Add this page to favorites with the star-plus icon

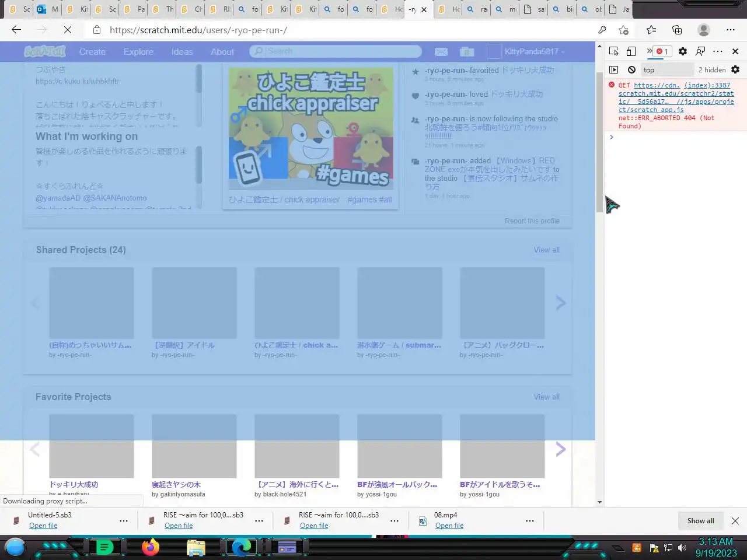pyautogui.click(x=624, y=30)
